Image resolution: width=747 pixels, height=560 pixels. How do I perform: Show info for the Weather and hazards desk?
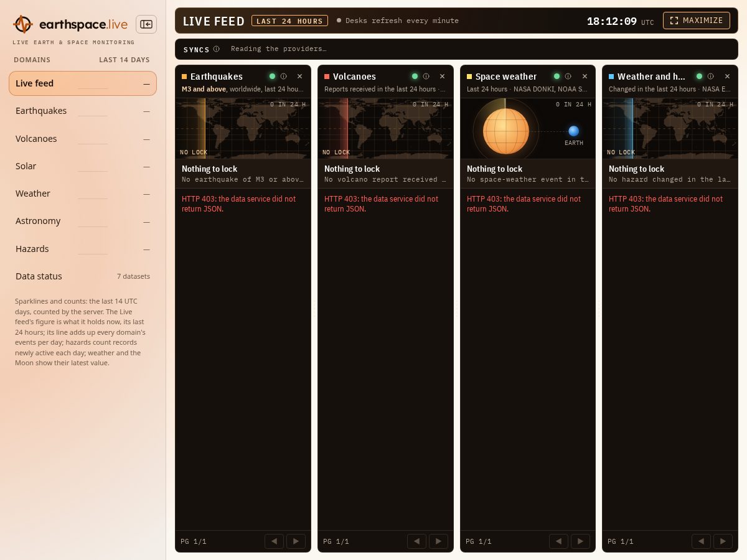coord(710,77)
